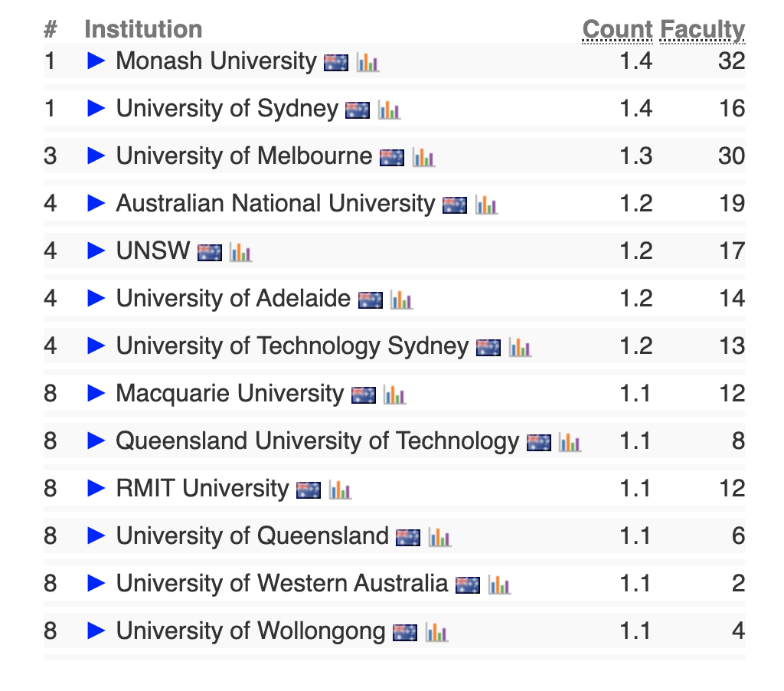Expand the University of Melbourne row triangle
This screenshot has width=784, height=691.
point(96,156)
